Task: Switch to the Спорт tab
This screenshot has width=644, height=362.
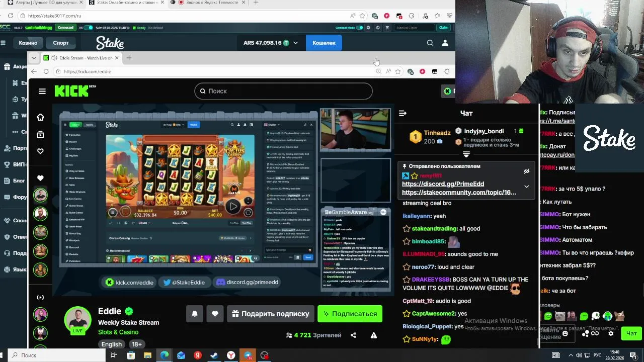Action: pyautogui.click(x=61, y=43)
